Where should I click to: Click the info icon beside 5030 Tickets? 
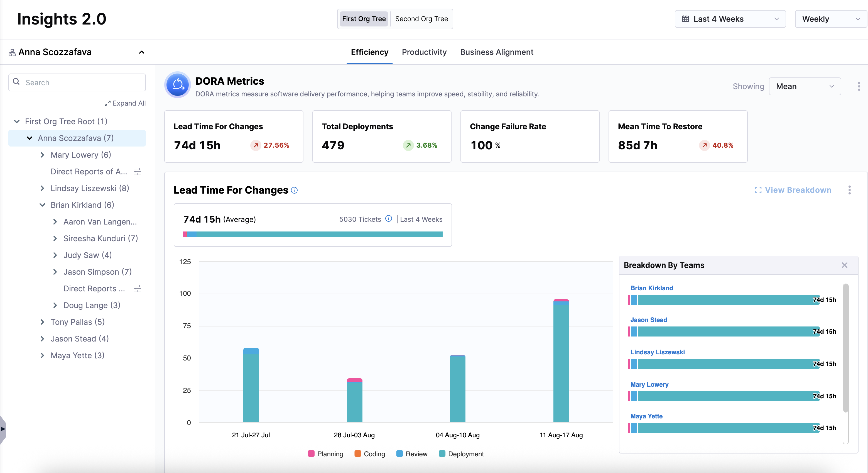[389, 219]
